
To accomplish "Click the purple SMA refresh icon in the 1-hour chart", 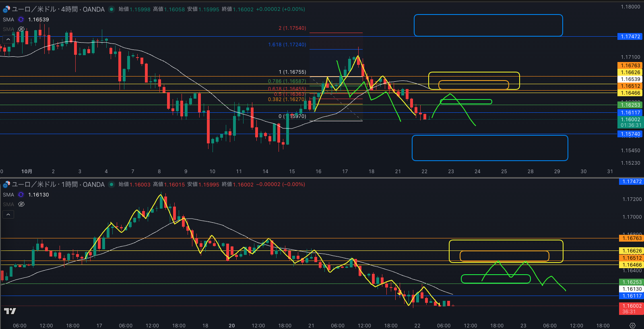I will [21, 195].
